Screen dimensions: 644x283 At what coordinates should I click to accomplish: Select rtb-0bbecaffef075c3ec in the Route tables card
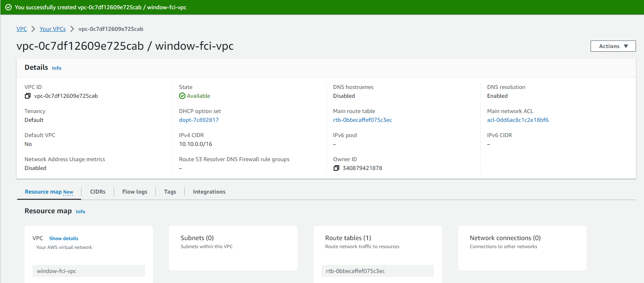378,271
